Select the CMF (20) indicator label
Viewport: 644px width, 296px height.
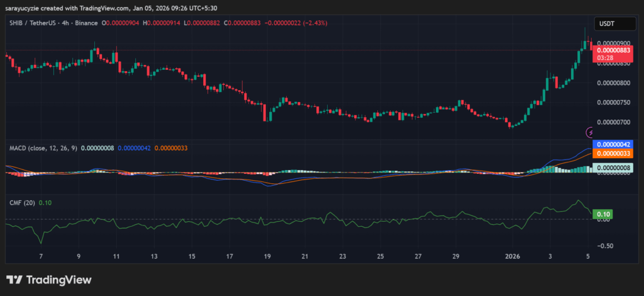pos(22,202)
